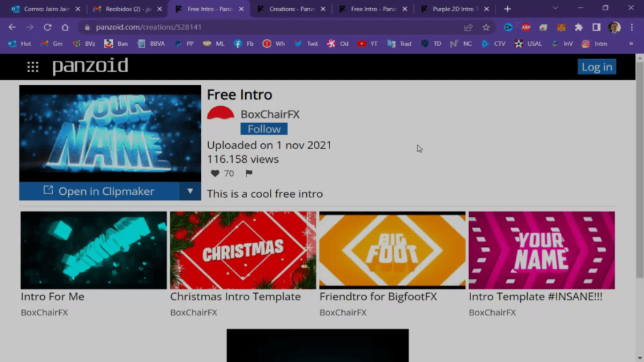
Task: Toggle like on the Free Intro creation
Action: point(214,173)
